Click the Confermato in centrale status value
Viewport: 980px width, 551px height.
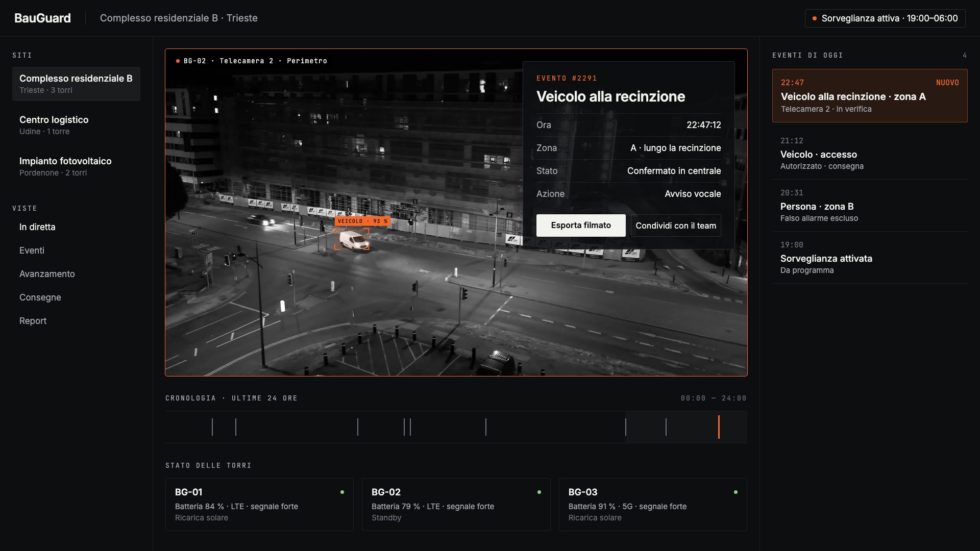[674, 171]
